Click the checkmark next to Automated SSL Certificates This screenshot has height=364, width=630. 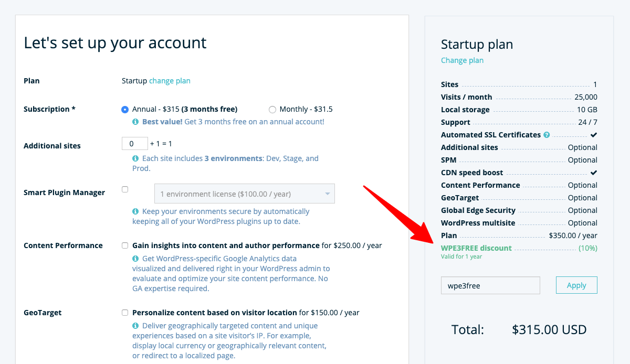click(x=594, y=134)
